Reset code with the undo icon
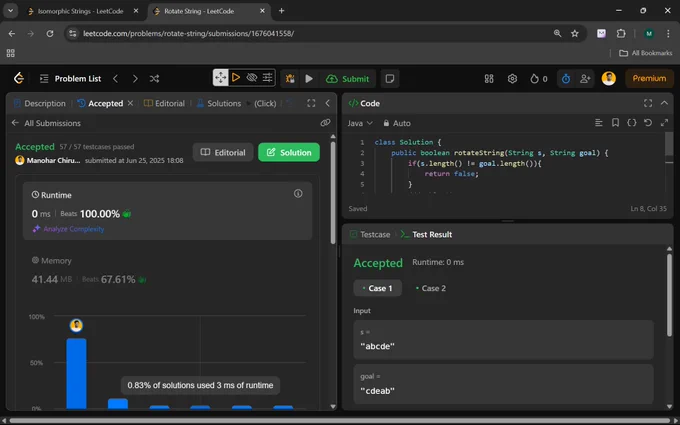The image size is (680, 425). click(648, 123)
